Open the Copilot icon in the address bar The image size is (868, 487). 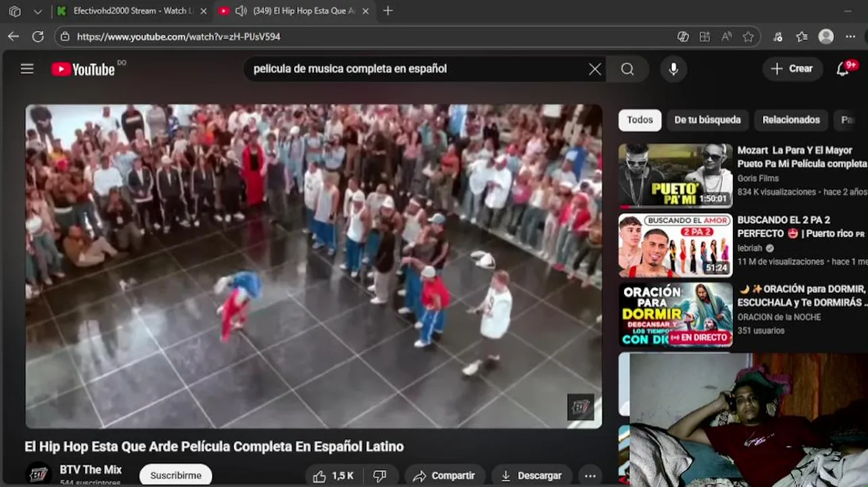pyautogui.click(x=683, y=37)
